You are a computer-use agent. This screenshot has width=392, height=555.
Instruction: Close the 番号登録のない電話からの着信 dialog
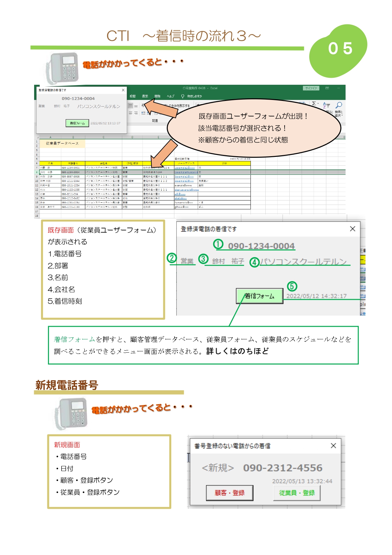point(333,446)
